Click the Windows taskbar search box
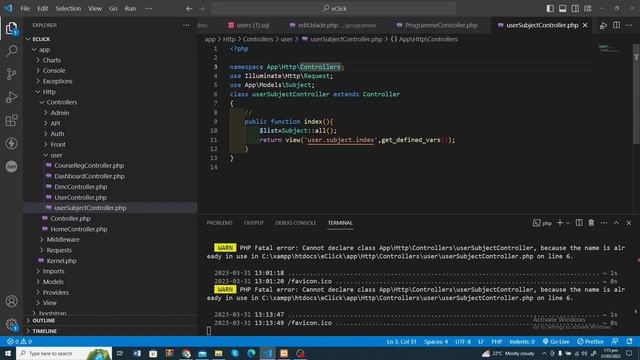The width and height of the screenshot is (640, 360). coord(64,353)
